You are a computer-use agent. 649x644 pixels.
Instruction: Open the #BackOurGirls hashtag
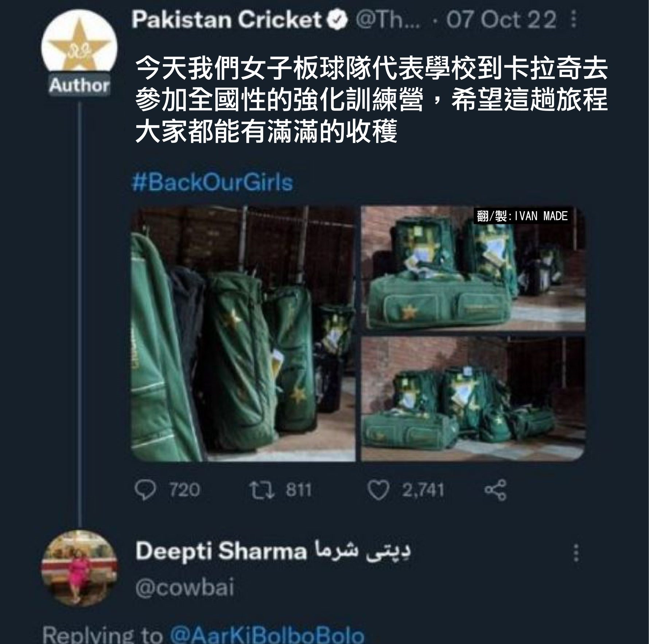[212, 183]
